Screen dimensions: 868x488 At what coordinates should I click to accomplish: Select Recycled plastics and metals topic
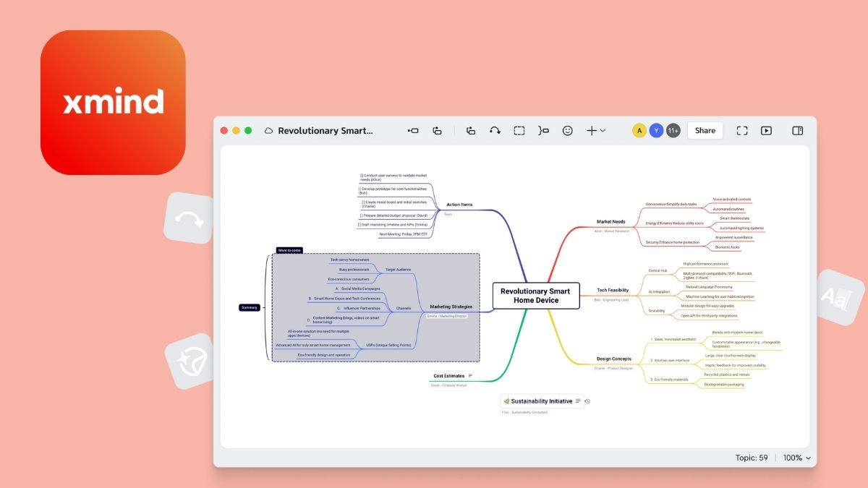pyautogui.click(x=726, y=374)
